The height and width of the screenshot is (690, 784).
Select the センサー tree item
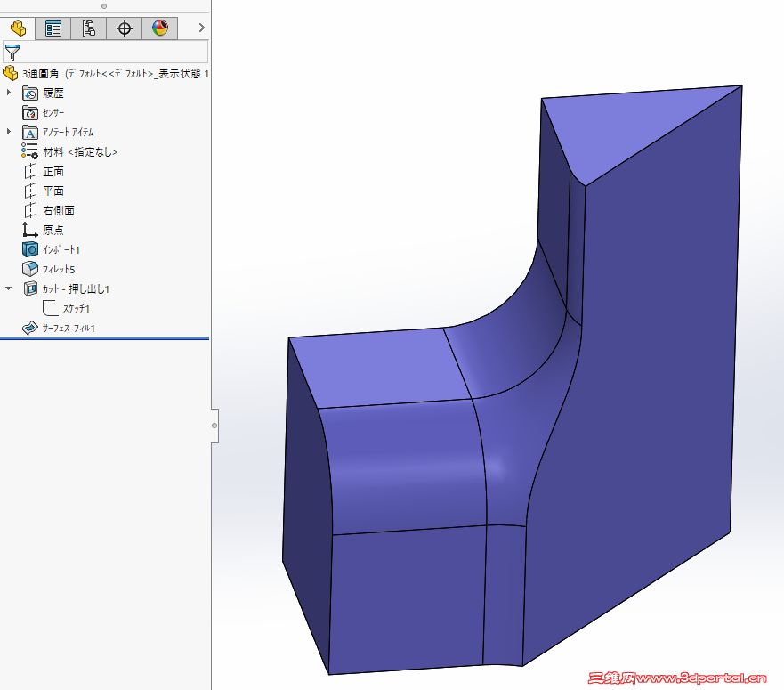pyautogui.click(x=53, y=113)
